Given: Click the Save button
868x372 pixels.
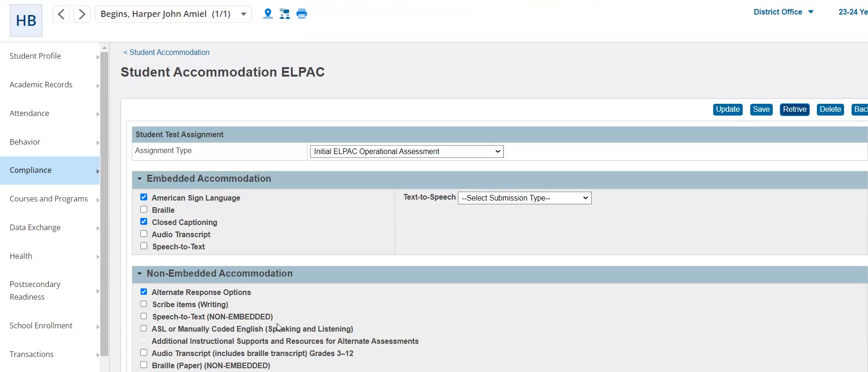Looking at the screenshot, I should tap(761, 109).
